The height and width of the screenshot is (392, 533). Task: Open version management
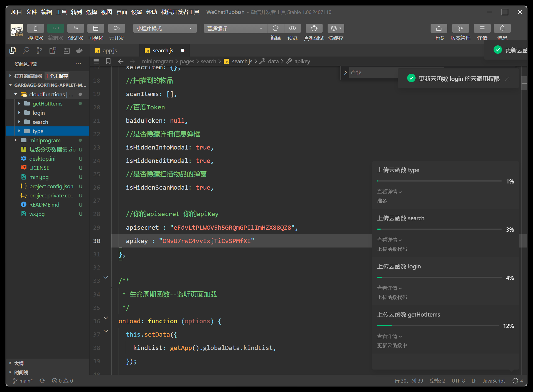pos(461,28)
